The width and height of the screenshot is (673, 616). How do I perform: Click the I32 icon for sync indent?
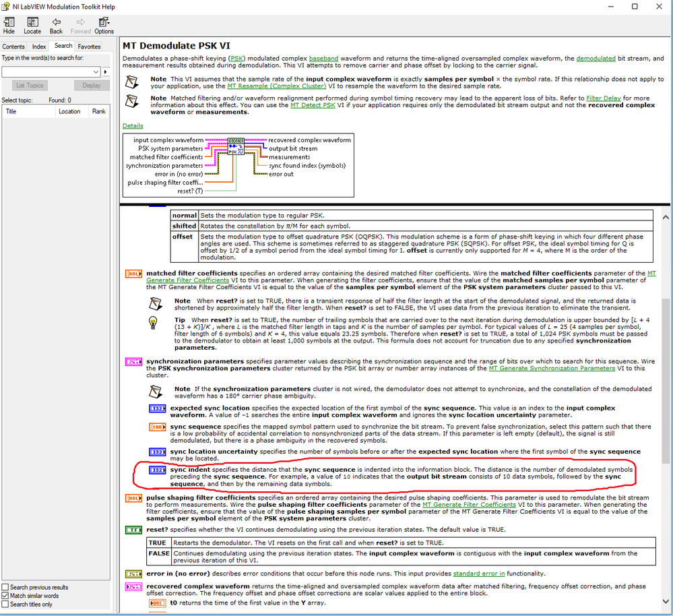coord(158,470)
